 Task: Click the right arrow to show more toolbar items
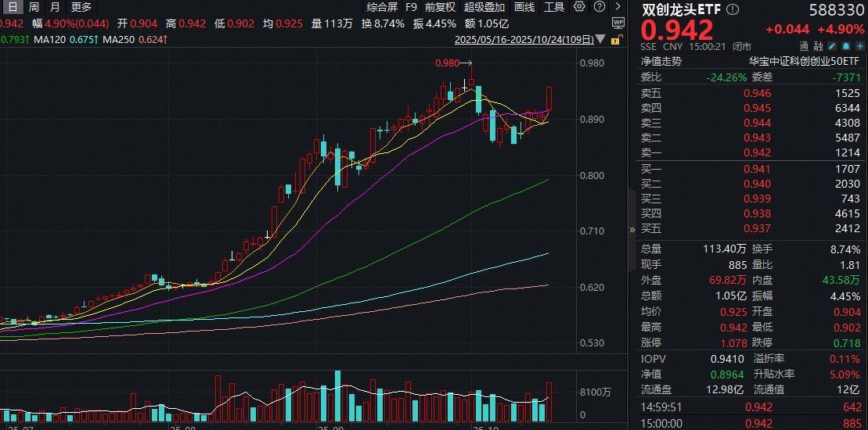(617, 7)
